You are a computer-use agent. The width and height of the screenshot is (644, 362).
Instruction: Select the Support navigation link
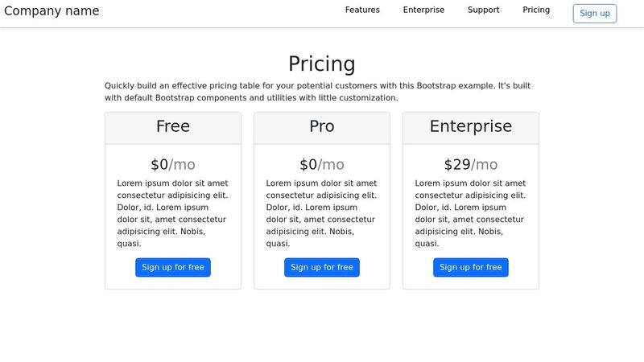tap(483, 10)
